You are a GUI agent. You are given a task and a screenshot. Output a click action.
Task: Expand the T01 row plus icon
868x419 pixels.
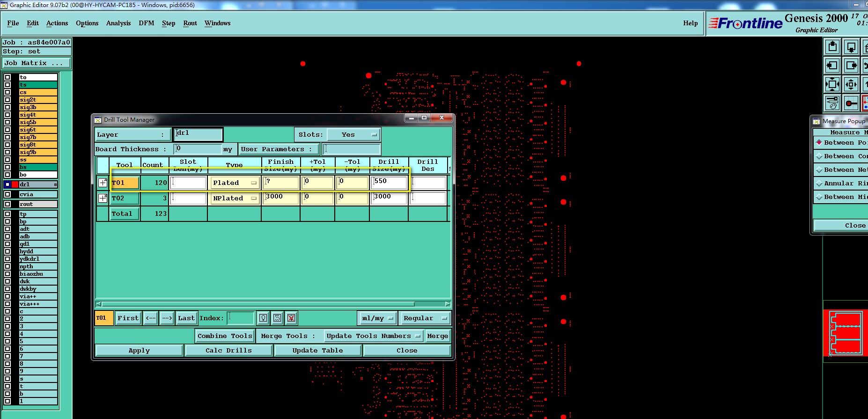[x=103, y=183]
